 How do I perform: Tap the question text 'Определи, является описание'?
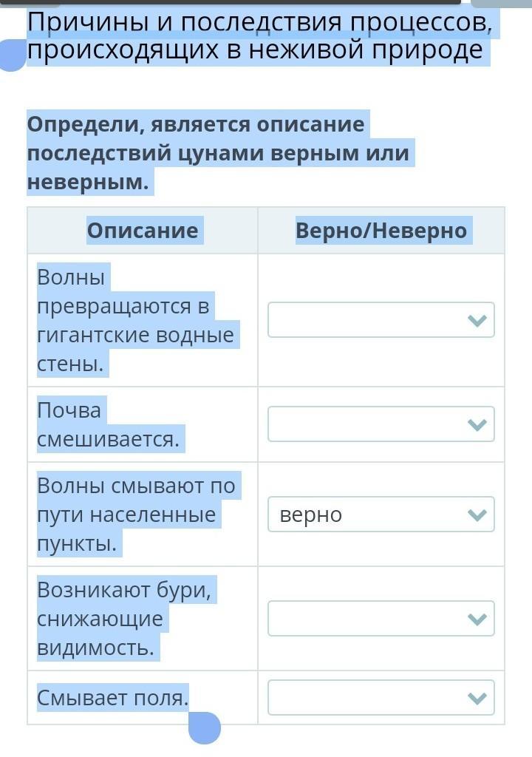tap(196, 124)
